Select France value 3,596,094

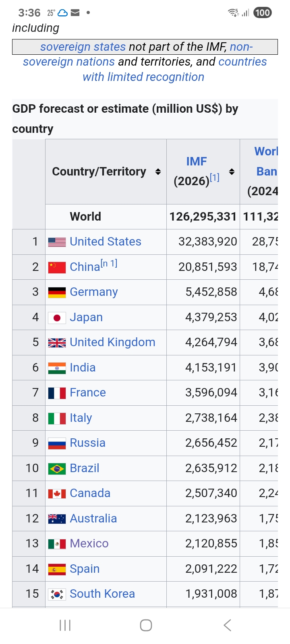click(203, 393)
